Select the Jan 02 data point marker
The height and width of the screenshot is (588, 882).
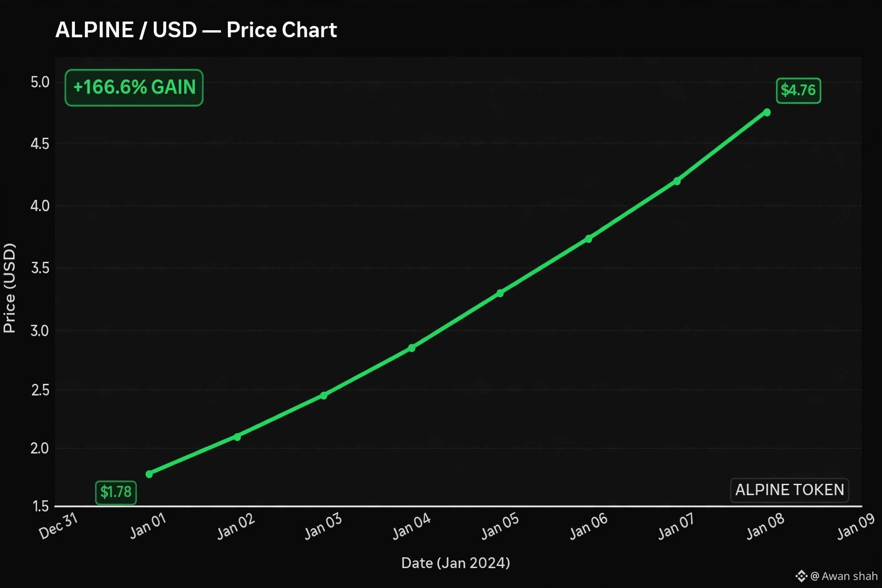(x=237, y=437)
